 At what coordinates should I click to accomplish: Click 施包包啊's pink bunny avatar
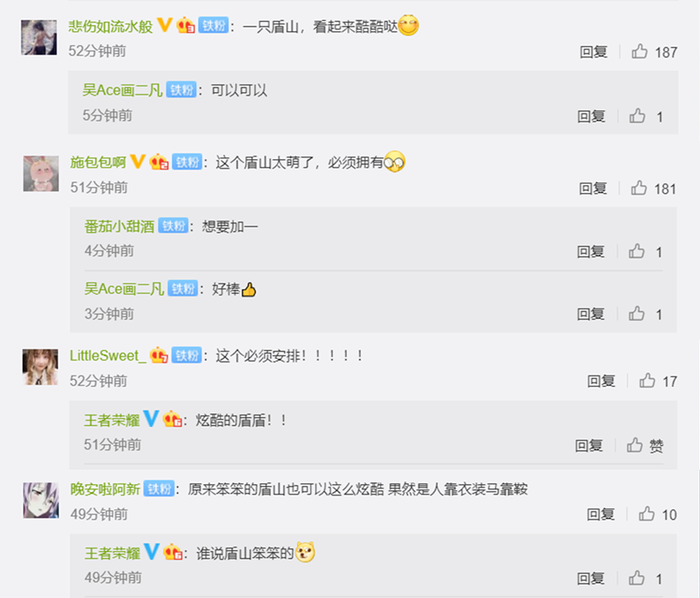tap(41, 174)
